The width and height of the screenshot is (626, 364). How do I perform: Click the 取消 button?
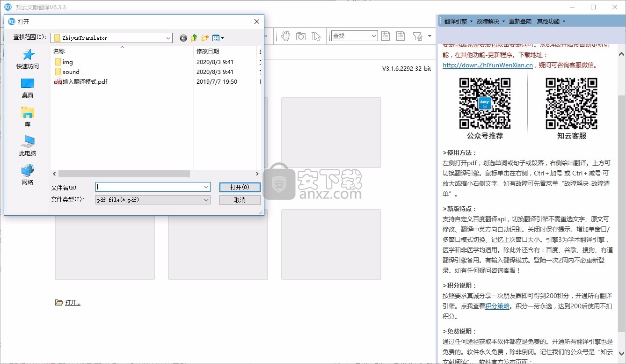pyautogui.click(x=240, y=199)
